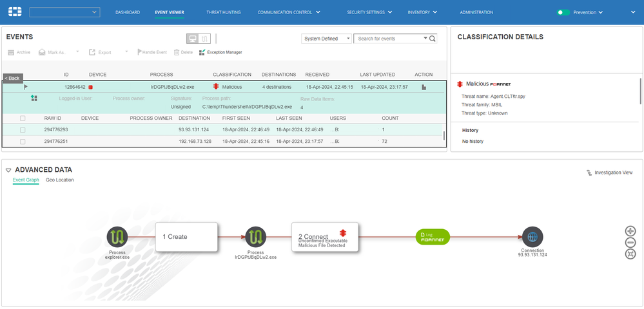Screen dimensions: 644x309
Task: Click the Fortinet logo in header
Action: click(x=15, y=12)
